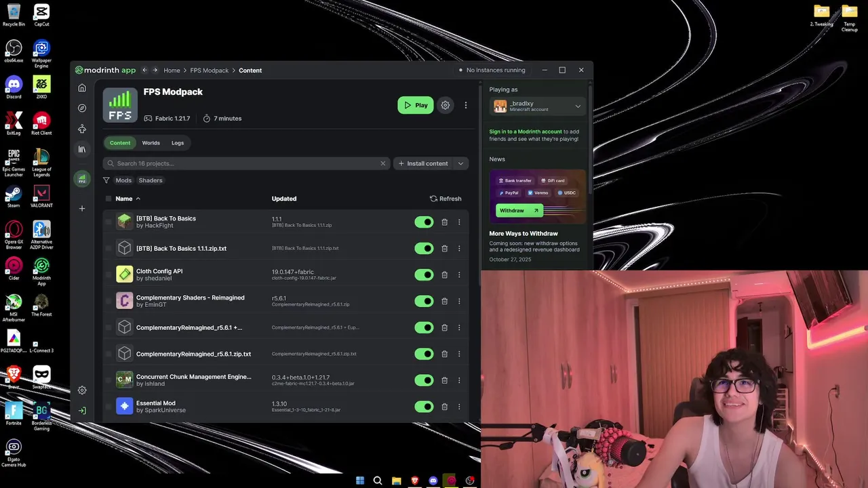Disable ComplementaryReimagined_r5.6.1.zip.txt toggle
The width and height of the screenshot is (868, 488).
coord(424,354)
